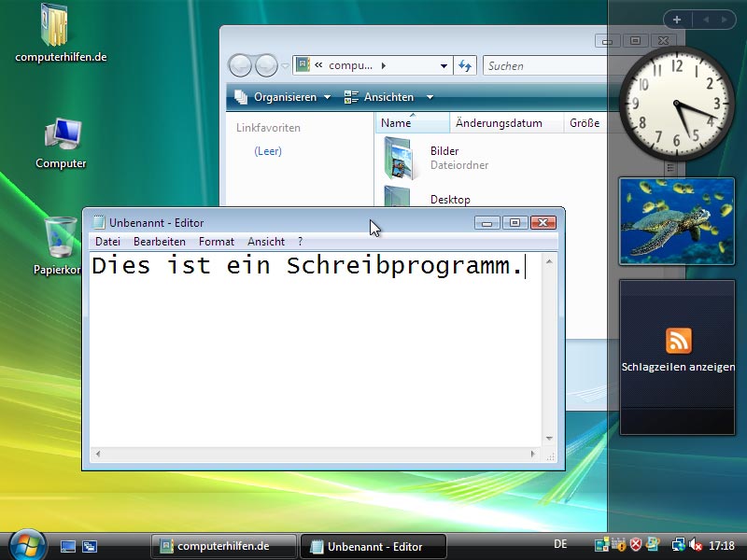747x560 pixels.
Task: Open the computerhilfen.de desktop folder icon
Action: click(54, 26)
